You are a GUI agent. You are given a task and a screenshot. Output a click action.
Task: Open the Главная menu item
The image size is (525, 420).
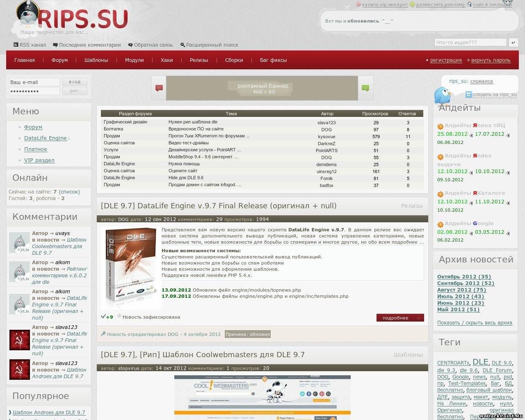(x=25, y=60)
